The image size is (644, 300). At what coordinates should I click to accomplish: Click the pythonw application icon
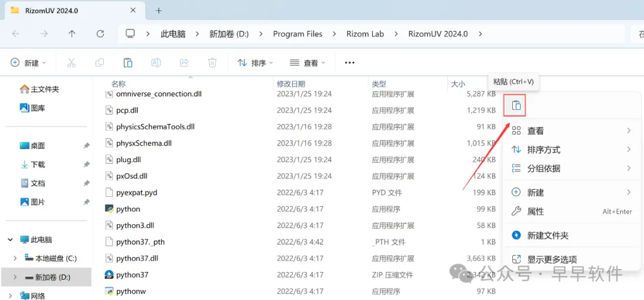(x=109, y=291)
